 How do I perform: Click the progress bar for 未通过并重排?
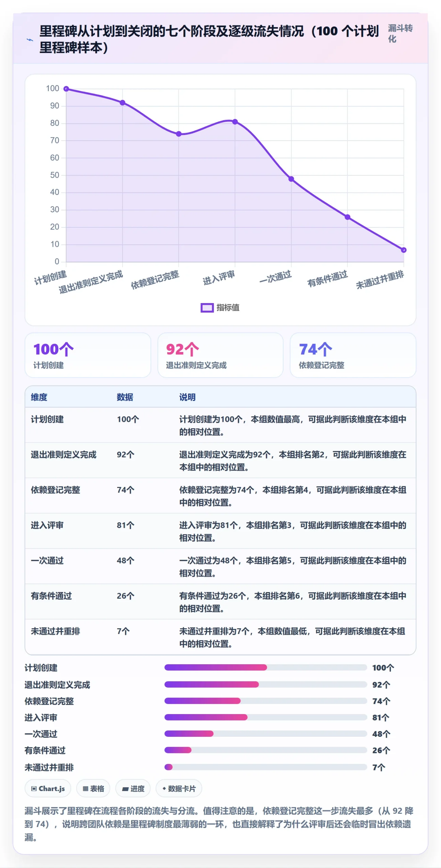[x=266, y=767]
